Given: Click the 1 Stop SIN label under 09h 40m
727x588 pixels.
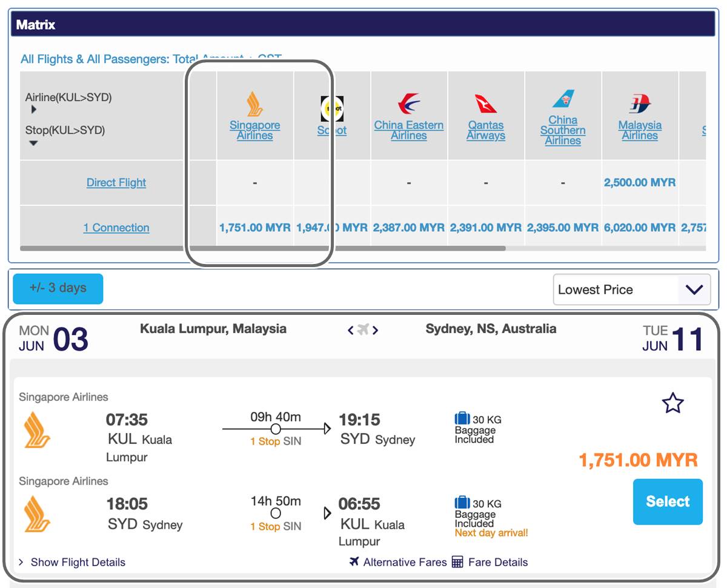Looking at the screenshot, I should pos(276,441).
